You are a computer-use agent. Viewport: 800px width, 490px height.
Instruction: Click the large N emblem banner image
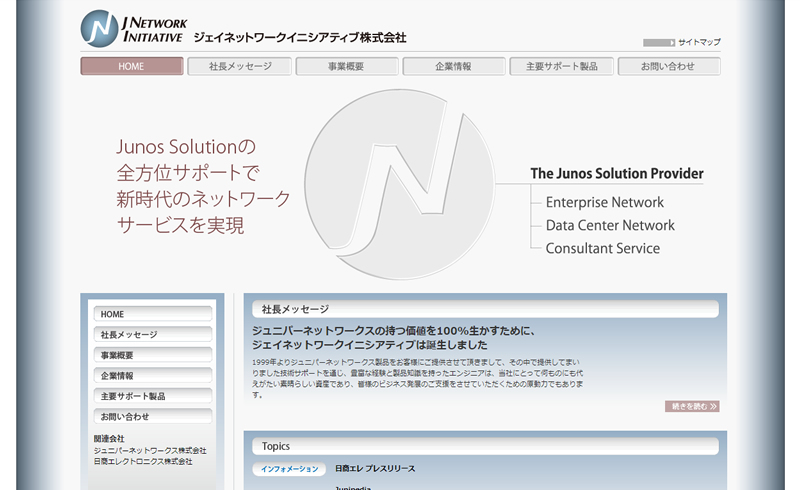click(x=399, y=184)
